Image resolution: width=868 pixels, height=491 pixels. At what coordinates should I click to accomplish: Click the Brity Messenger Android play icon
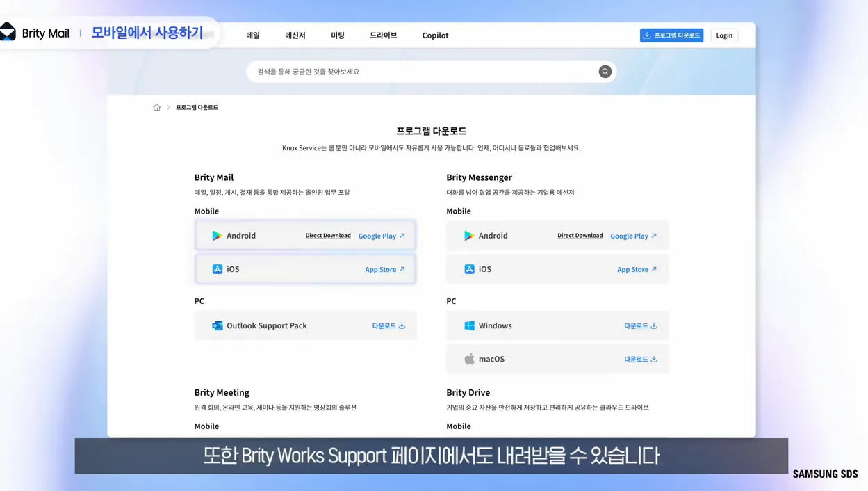(469, 236)
